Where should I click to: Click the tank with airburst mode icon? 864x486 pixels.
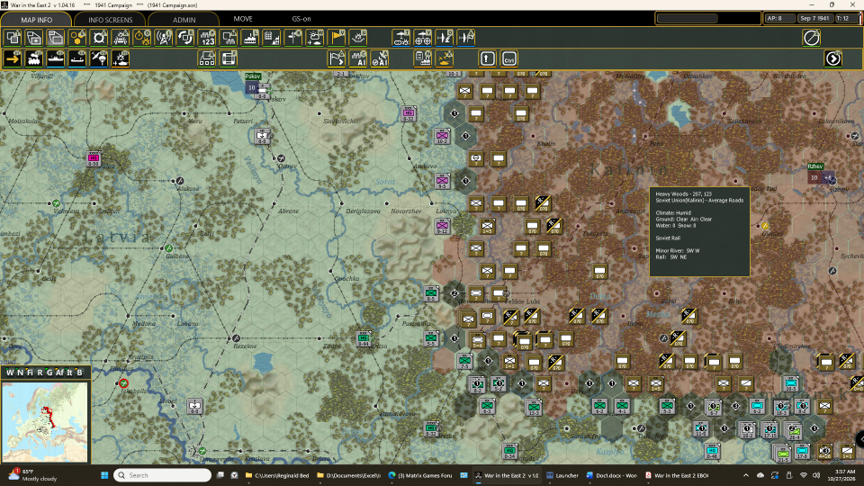coord(120,58)
